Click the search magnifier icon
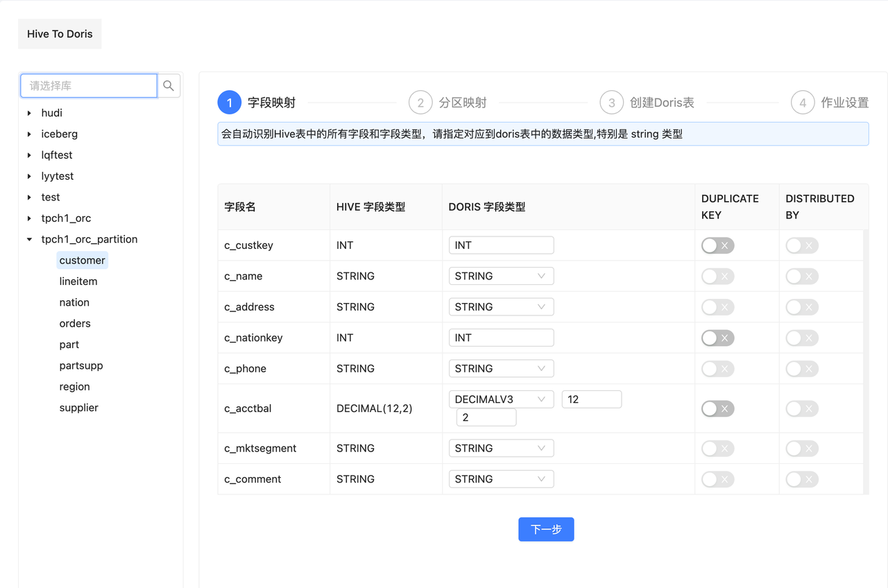Viewport: 888px width, 588px height. [x=169, y=85]
